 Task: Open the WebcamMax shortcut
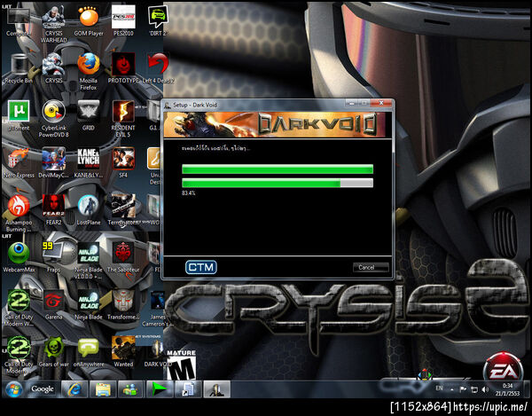click(19, 258)
